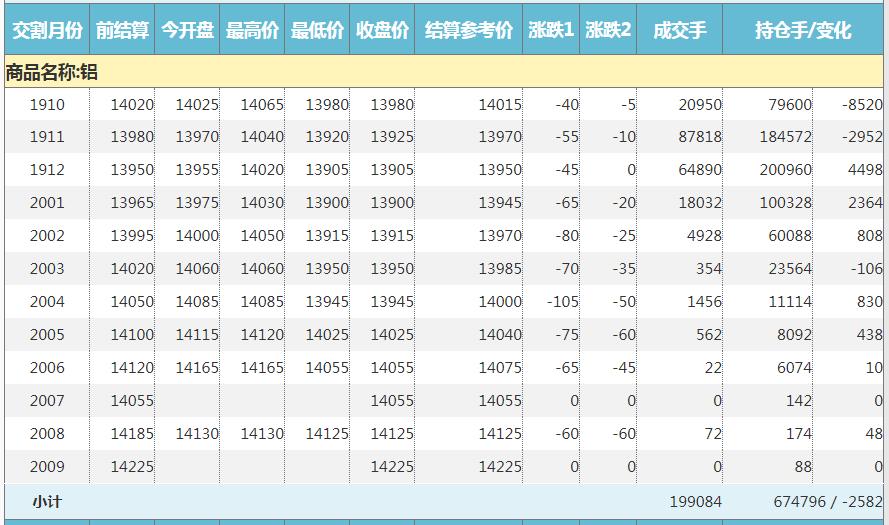
Task: Click the 1910 delivery month cell
Action: pos(47,105)
